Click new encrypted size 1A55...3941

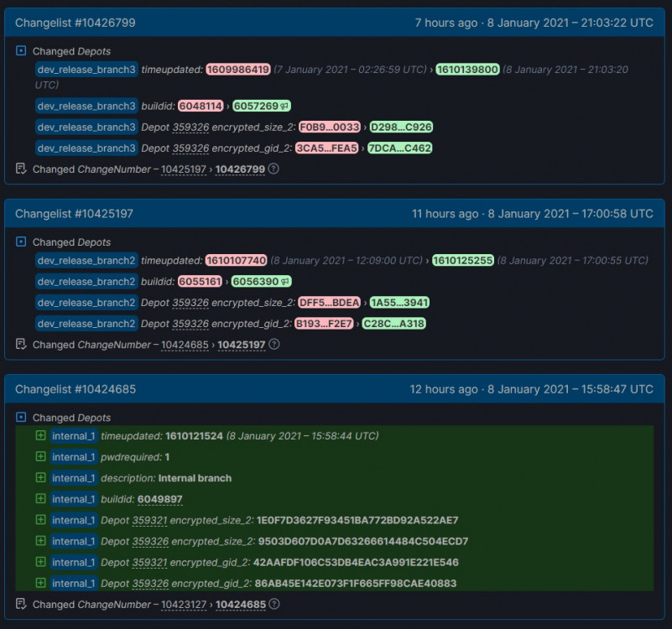(399, 302)
